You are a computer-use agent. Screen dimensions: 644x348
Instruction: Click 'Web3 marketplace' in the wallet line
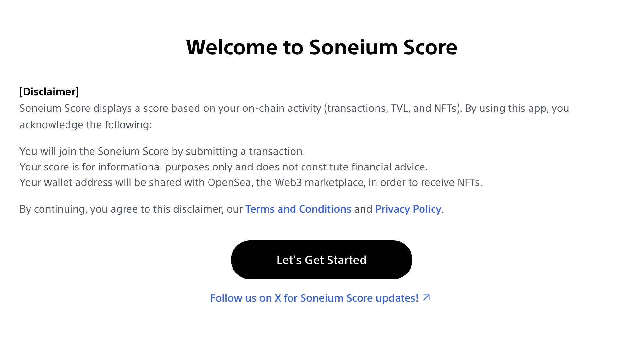[x=319, y=182]
